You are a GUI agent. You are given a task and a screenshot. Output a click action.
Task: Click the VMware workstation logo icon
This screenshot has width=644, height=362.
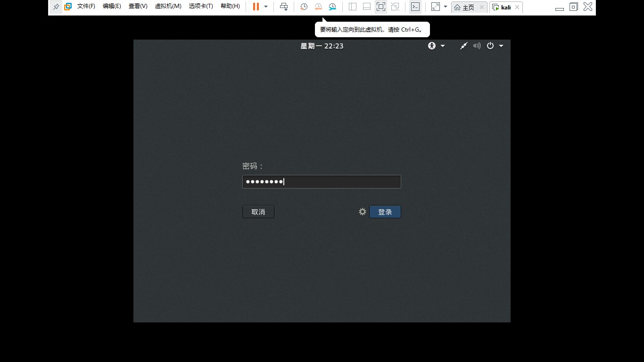(x=68, y=7)
